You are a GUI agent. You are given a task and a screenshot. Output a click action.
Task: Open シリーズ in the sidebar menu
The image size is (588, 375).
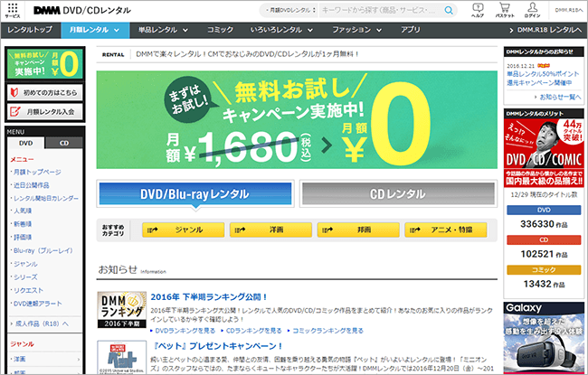25,277
